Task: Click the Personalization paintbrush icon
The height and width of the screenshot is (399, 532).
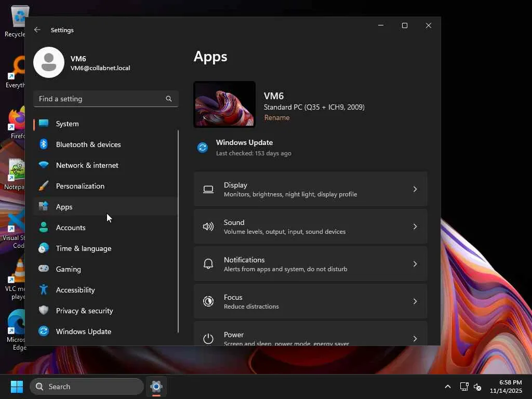Action: (44, 186)
